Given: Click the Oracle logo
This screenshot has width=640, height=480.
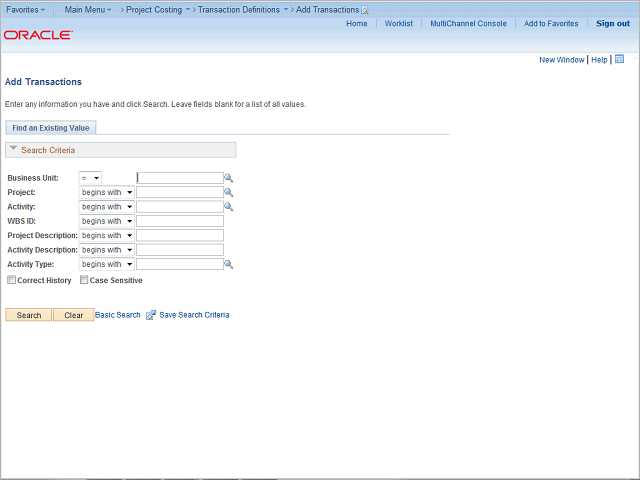Looking at the screenshot, I should 38,35.
